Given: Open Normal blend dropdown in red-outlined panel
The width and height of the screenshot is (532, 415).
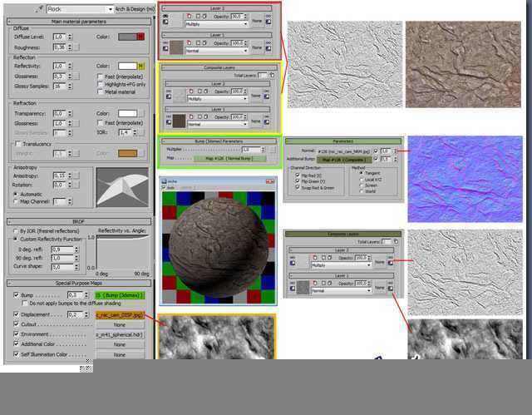Looking at the screenshot, I should coord(216,51).
